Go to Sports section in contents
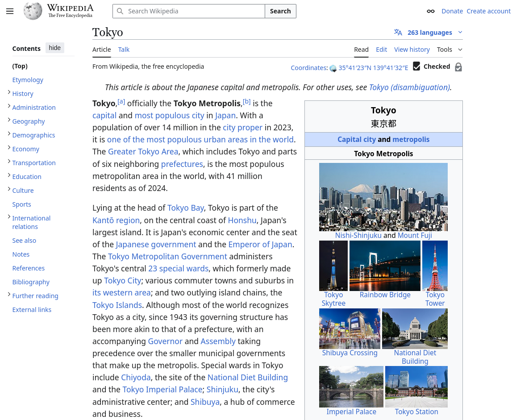Viewport: 512px width, 420px height. [21, 204]
